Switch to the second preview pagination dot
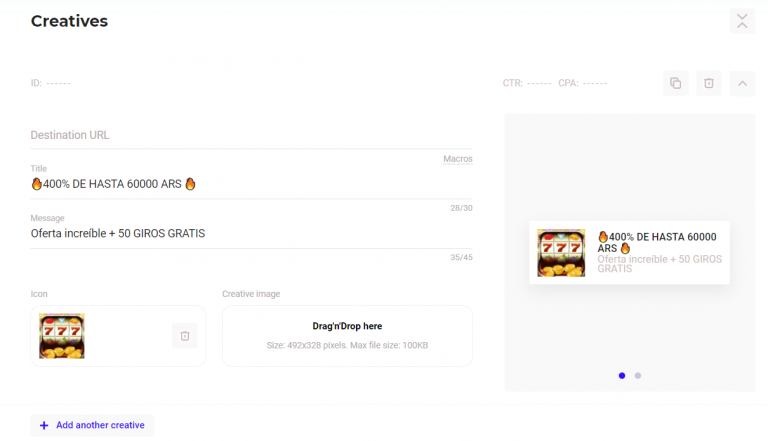The width and height of the screenshot is (768, 441). pos(638,376)
